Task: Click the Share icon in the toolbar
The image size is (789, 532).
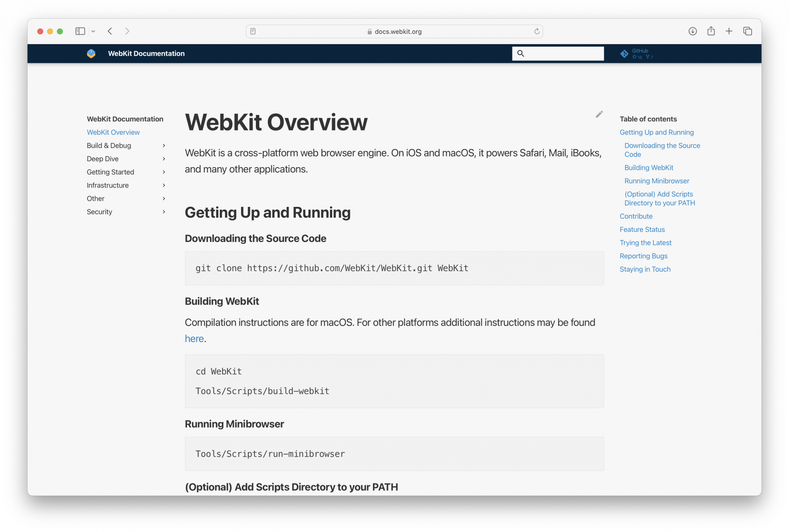Action: click(x=711, y=31)
